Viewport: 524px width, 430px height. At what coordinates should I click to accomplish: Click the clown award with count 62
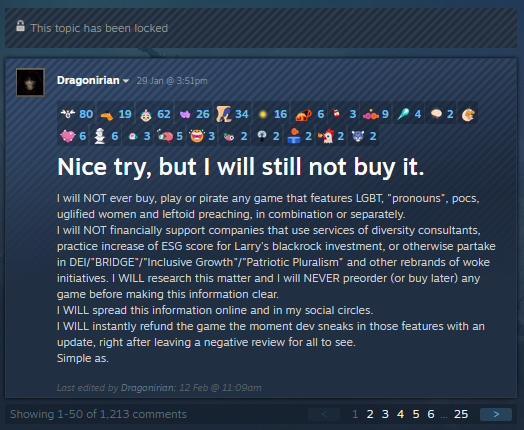click(155, 114)
